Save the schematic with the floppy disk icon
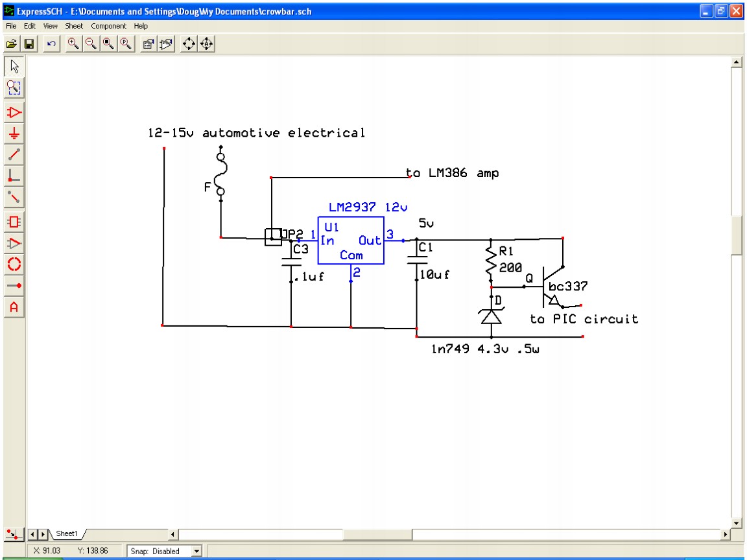 [29, 44]
